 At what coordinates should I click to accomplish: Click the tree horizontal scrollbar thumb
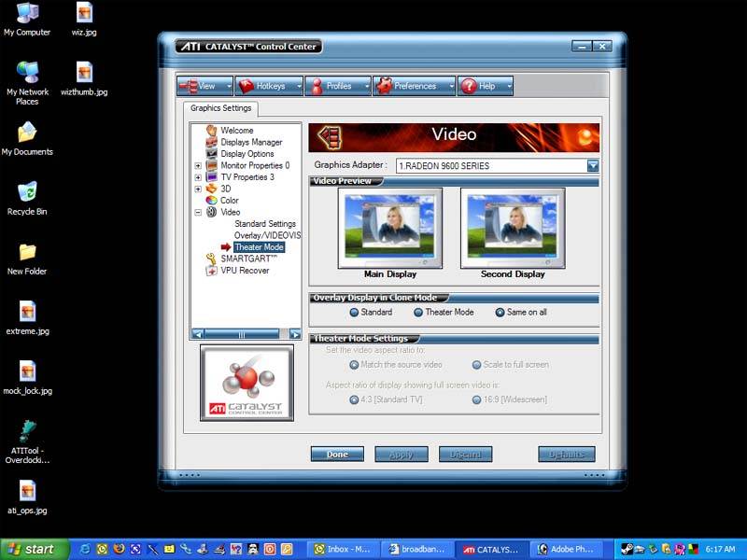[242, 334]
